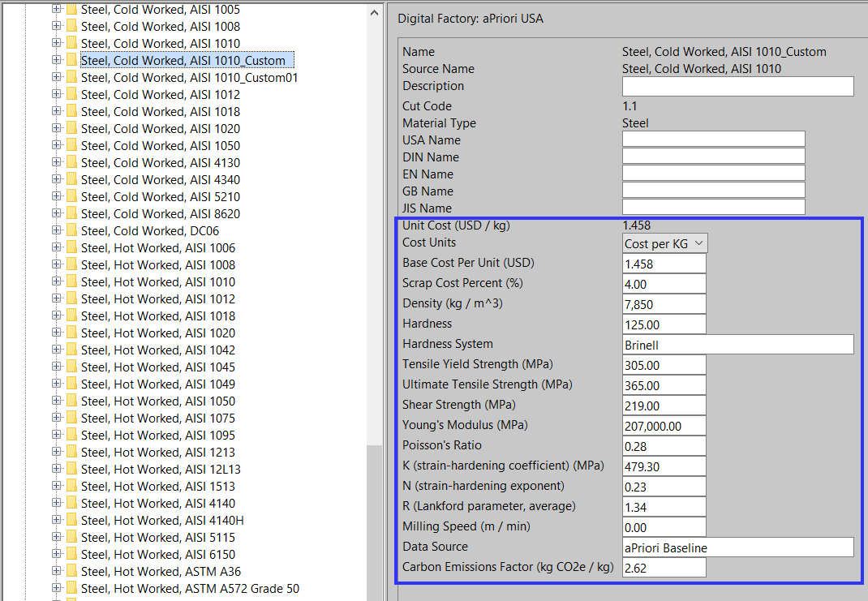Screen dimensions: 868x601
Task: Click folder icon for Cold Worked AISI 1008
Action: (x=71, y=26)
